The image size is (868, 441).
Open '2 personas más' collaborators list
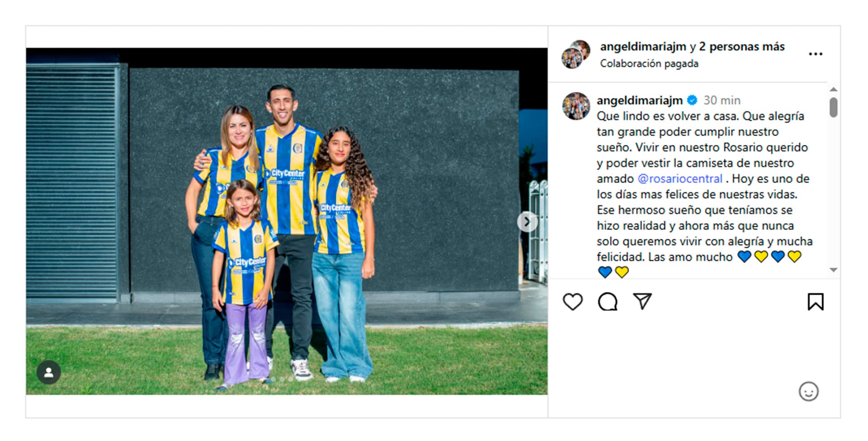[x=741, y=47]
